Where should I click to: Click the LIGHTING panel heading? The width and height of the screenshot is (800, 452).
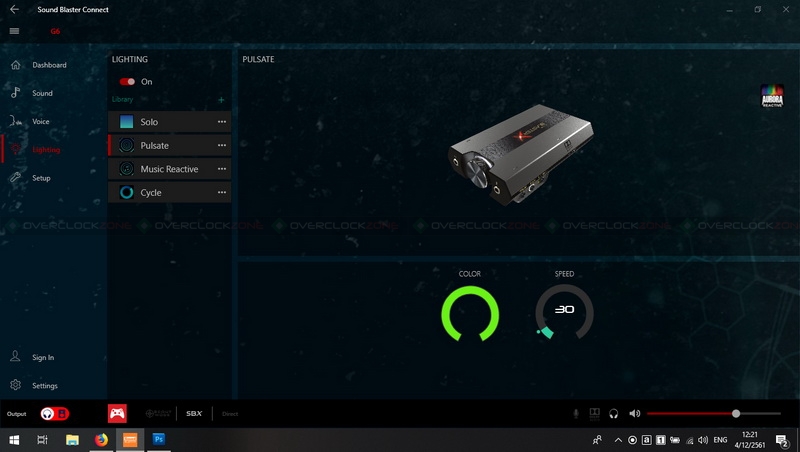(x=130, y=59)
